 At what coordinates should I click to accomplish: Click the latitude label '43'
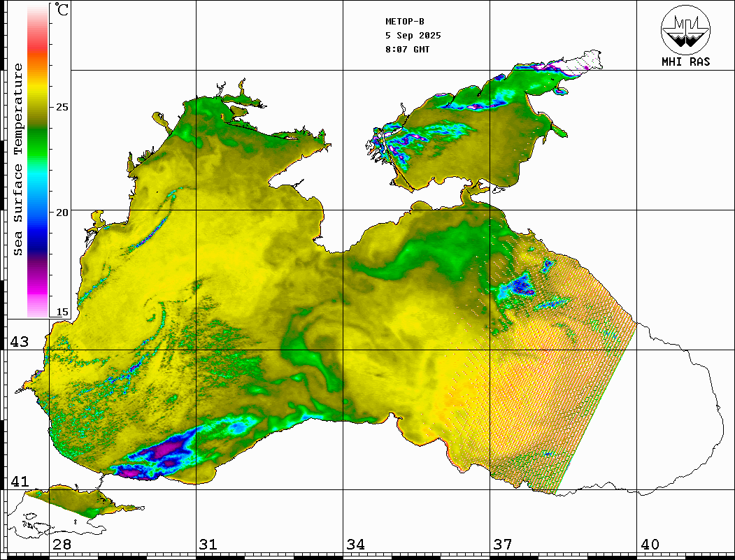pos(20,342)
